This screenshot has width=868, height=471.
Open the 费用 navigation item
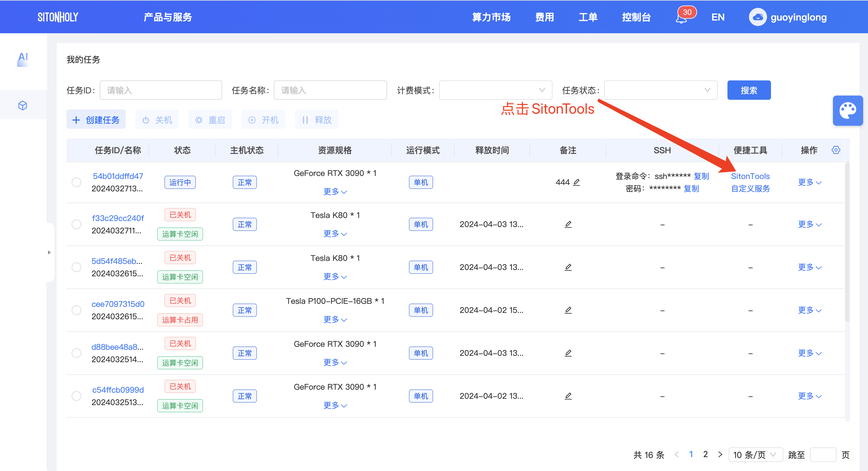pos(545,17)
